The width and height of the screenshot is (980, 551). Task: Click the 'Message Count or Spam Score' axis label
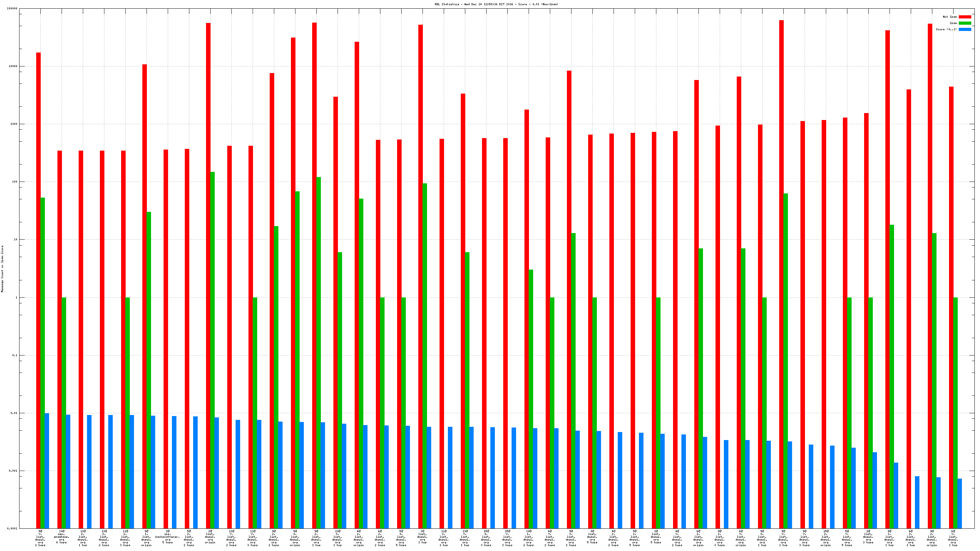click(2, 269)
